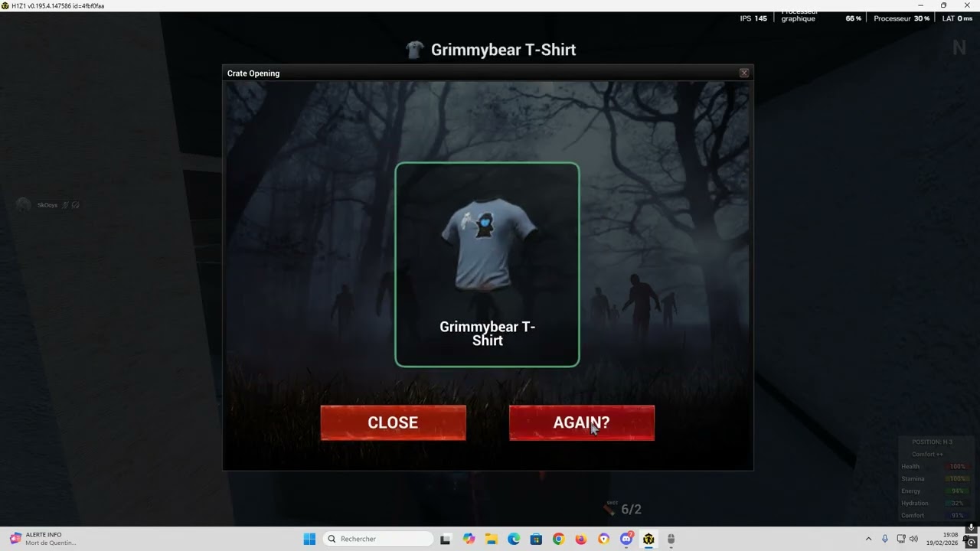Image resolution: width=980 pixels, height=551 pixels.
Task: Click the "Processeur 30 %" overlay readout
Action: tap(902, 18)
